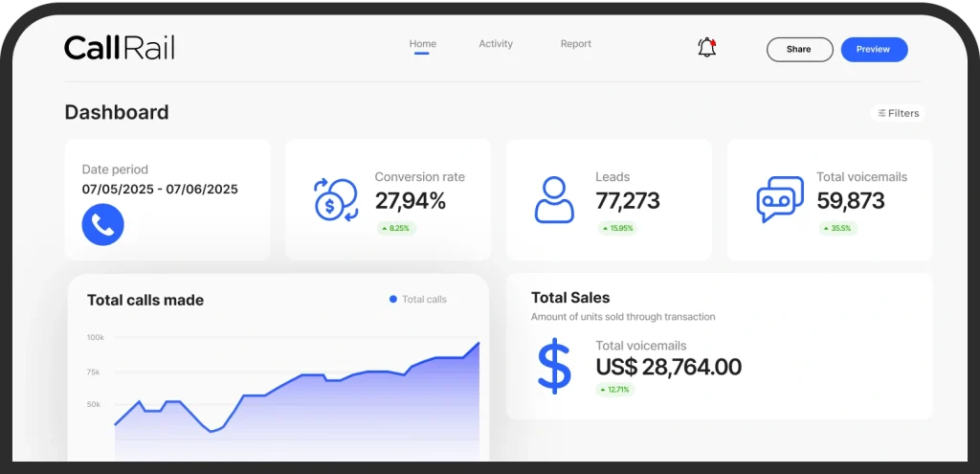Click the peak of the total calls chart
The width and height of the screenshot is (980, 474).
tap(479, 343)
